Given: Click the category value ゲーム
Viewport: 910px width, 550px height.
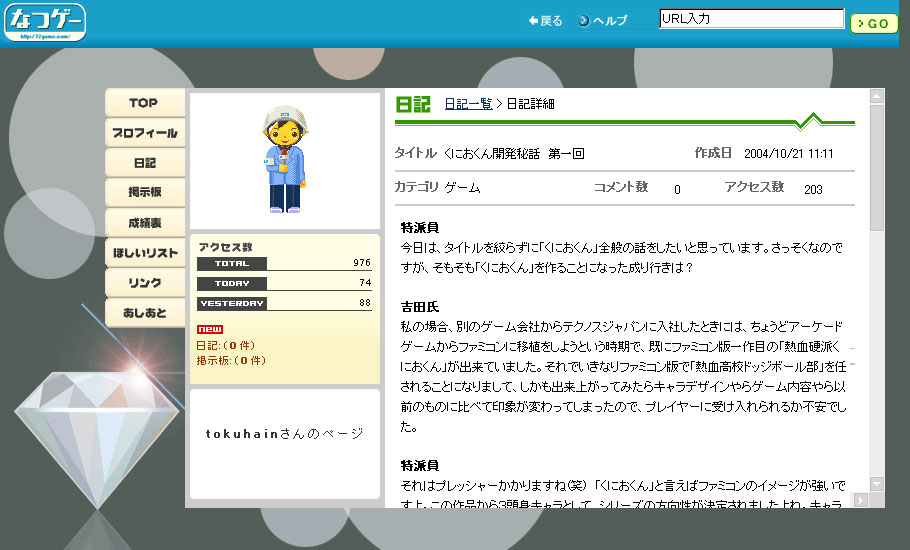Looking at the screenshot, I should pos(463,187).
